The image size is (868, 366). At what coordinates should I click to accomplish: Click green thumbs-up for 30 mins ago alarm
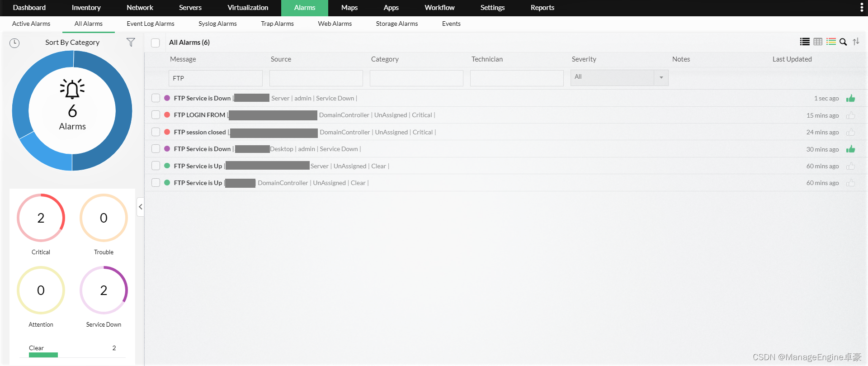850,149
